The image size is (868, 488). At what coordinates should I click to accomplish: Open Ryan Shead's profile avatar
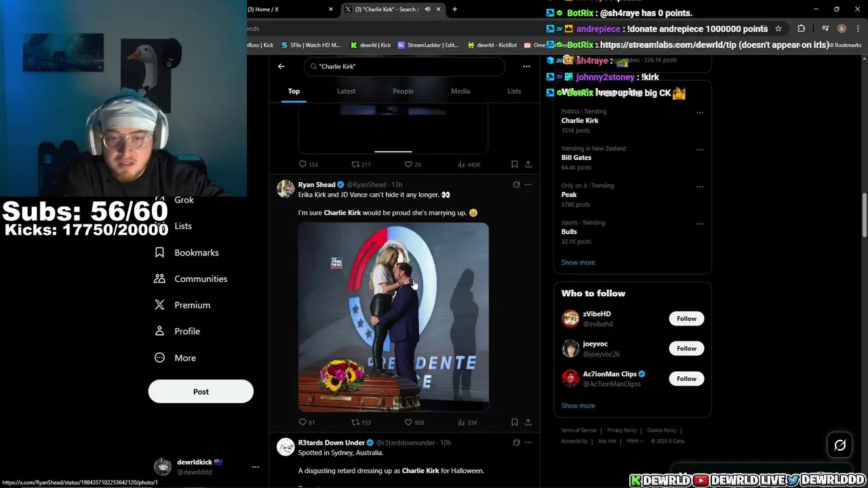pyautogui.click(x=285, y=188)
